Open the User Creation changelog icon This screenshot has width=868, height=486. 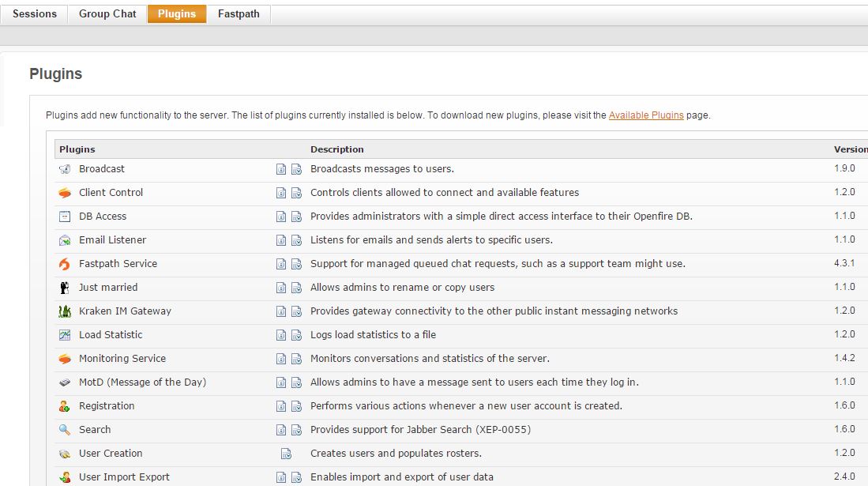tap(286, 454)
